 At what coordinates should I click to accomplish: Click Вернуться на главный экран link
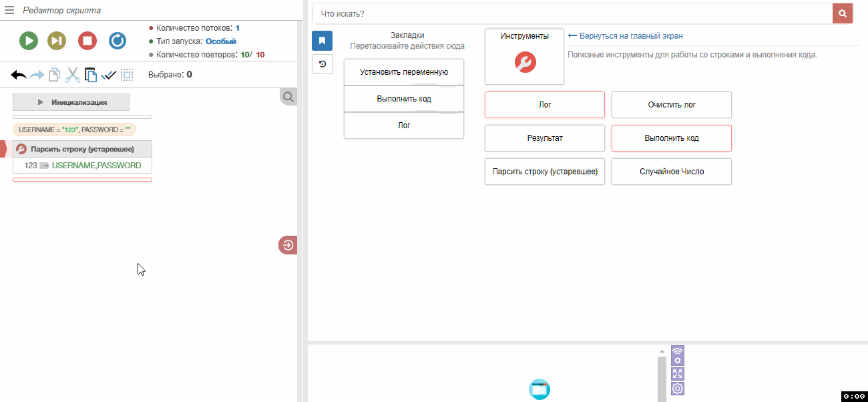[x=630, y=36]
